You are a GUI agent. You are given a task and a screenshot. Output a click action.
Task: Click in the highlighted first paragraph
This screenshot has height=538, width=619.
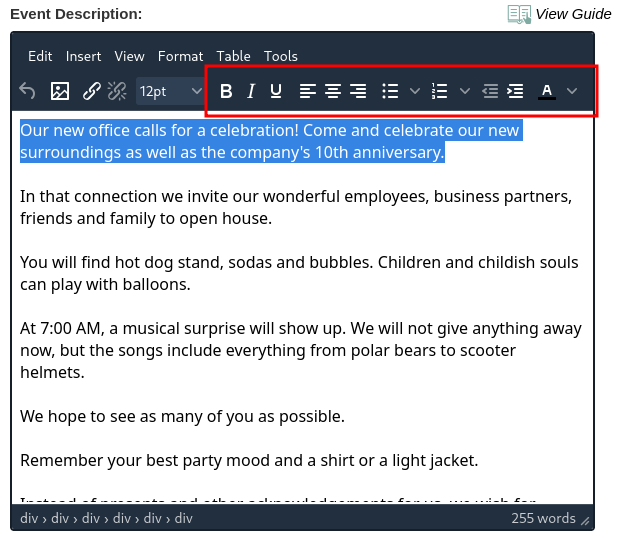271,141
